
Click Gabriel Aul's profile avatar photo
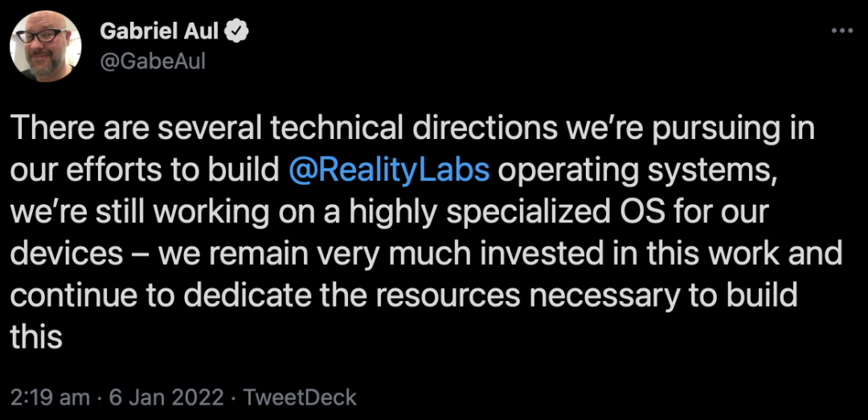tap(46, 45)
